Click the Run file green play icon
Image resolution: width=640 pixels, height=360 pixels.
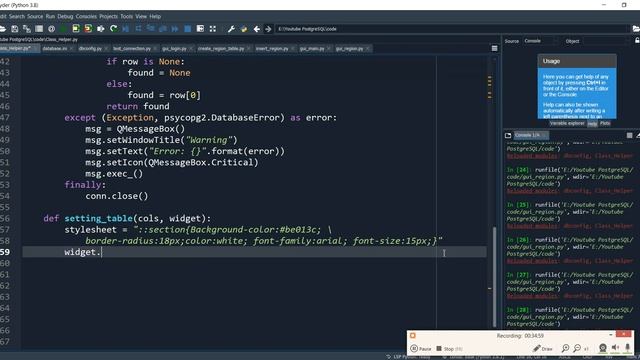tap(64, 29)
